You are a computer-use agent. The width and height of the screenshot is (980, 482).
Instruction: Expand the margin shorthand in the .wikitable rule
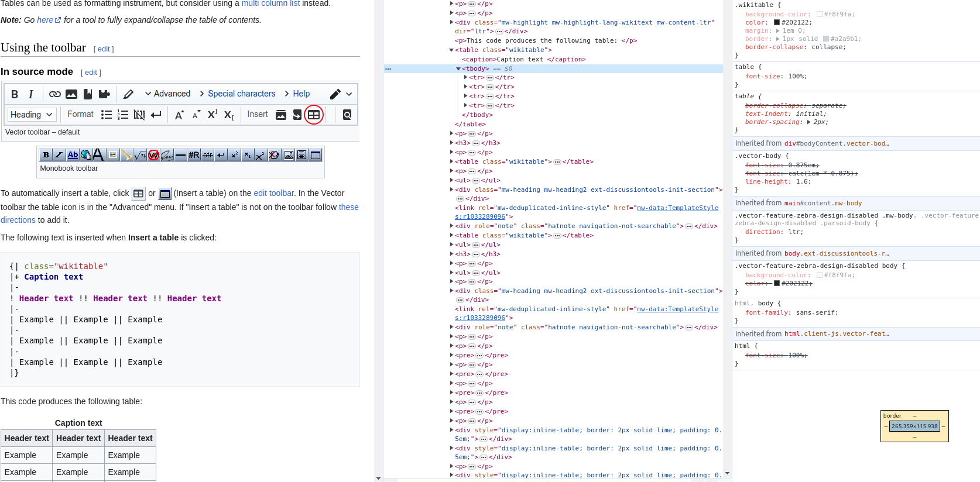pyautogui.click(x=777, y=30)
